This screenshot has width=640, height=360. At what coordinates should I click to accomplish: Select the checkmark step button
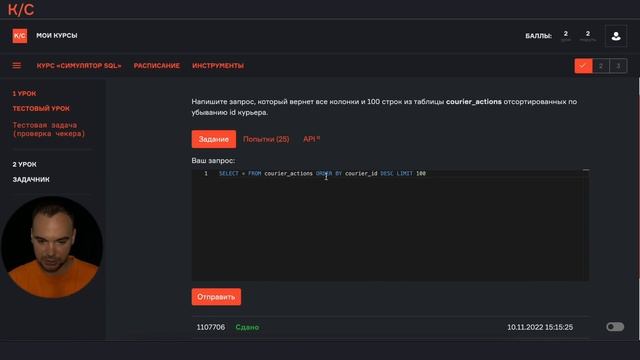tap(583, 66)
